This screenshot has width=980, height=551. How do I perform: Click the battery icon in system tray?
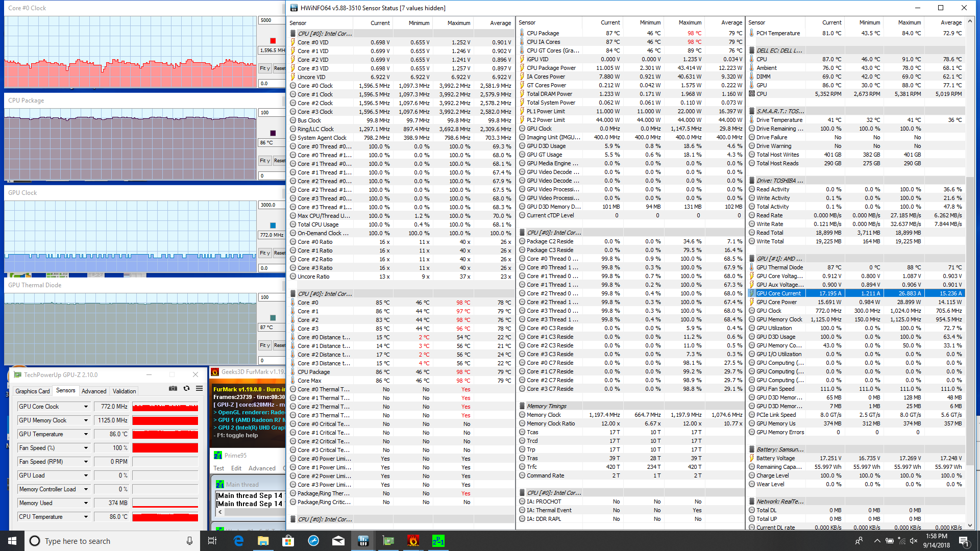coord(889,541)
